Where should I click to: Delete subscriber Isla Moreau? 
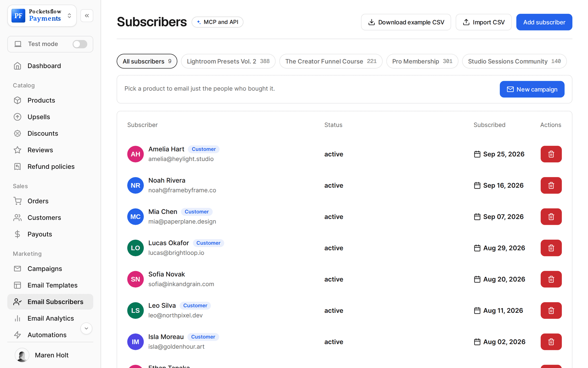tap(551, 342)
